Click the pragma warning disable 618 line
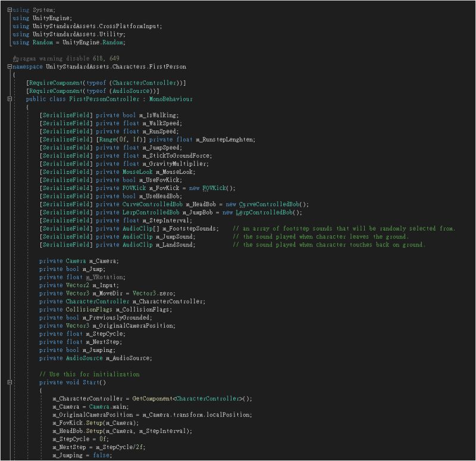Screen dimensions: 476x461 (x=65, y=58)
